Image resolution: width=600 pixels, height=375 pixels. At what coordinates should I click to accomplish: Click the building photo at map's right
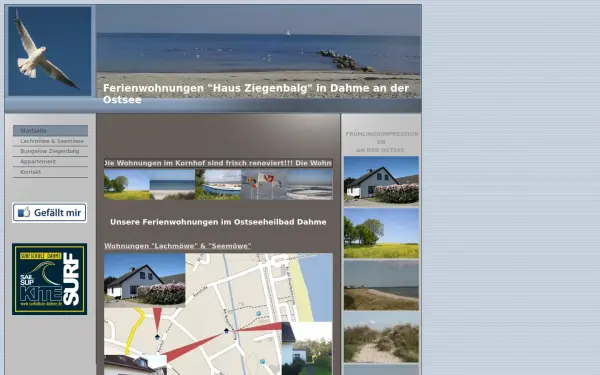pyautogui.click(x=307, y=349)
